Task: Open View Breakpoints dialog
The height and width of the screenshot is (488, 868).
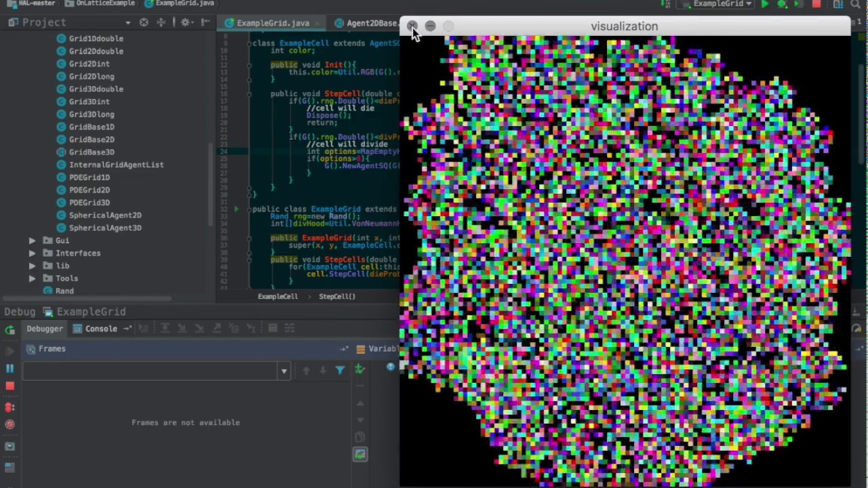Action: pos(10,407)
